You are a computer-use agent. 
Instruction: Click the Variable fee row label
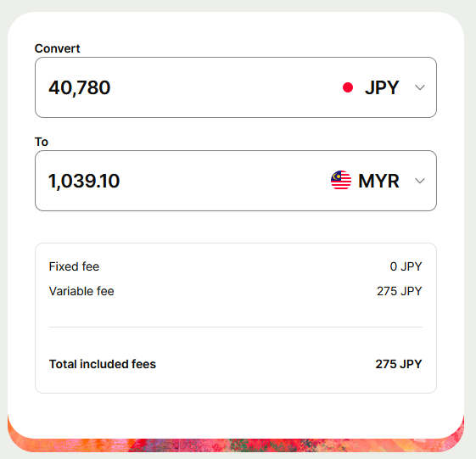click(81, 291)
